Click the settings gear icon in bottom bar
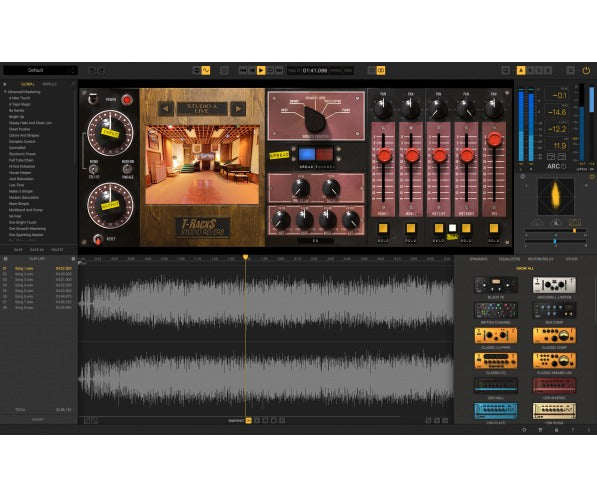This screenshot has height=497, width=597. (x=524, y=430)
